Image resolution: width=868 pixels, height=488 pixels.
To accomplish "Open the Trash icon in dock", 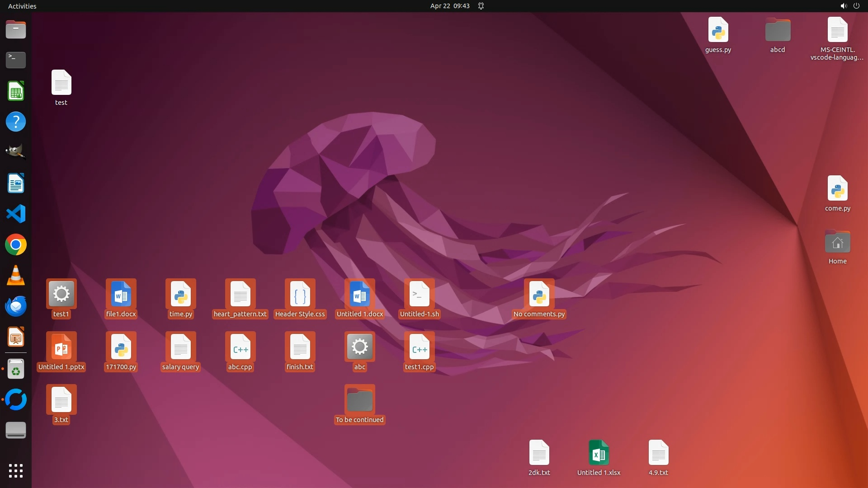I will coord(16,369).
